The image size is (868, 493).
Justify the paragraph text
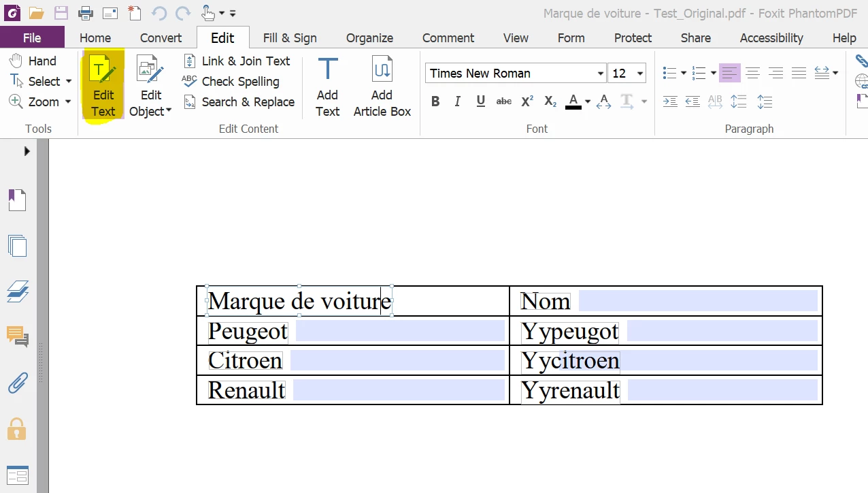point(799,73)
